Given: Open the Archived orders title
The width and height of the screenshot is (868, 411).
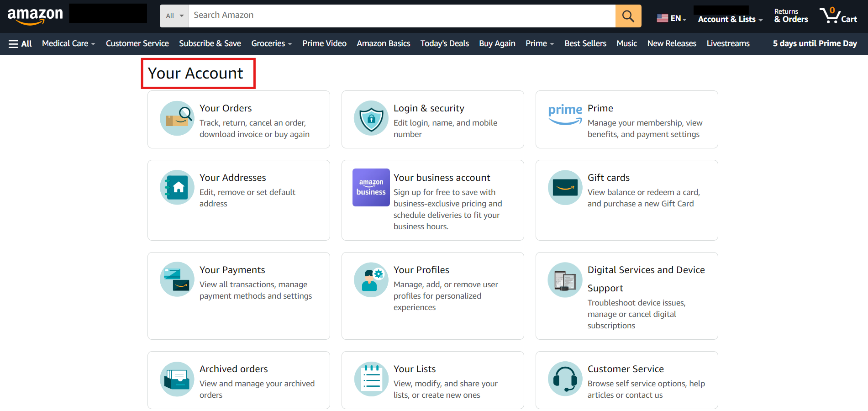Looking at the screenshot, I should 234,369.
